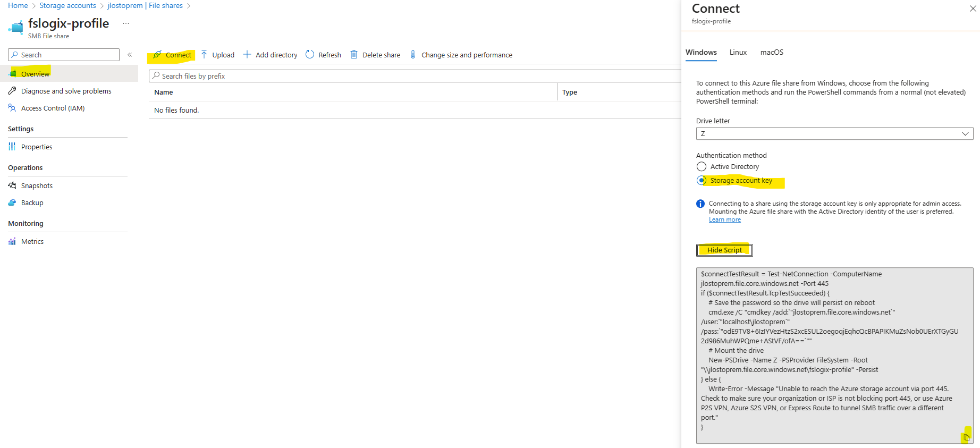The width and height of the screenshot is (980, 448).
Task: Click the Properties bars icon
Action: pos(12,147)
